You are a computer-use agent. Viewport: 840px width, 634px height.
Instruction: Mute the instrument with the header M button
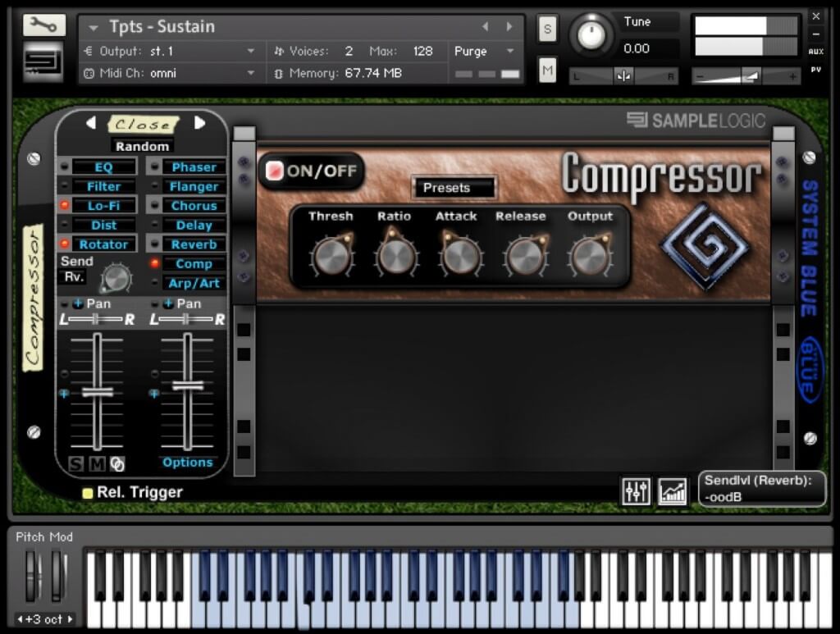[x=547, y=71]
